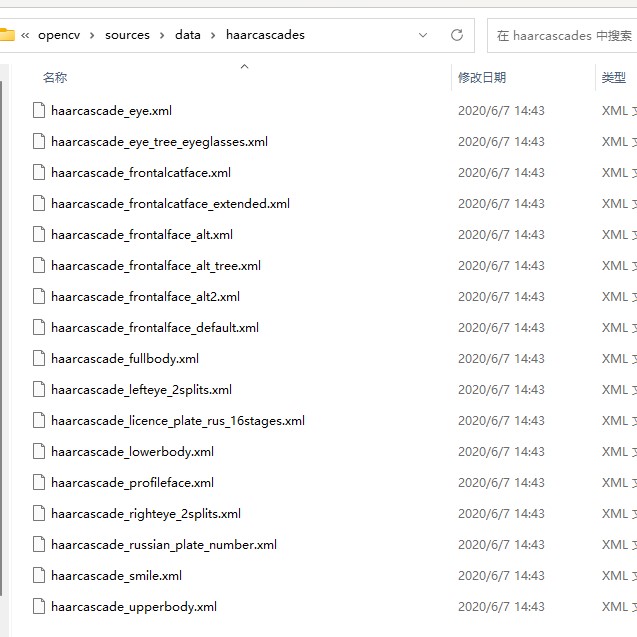637x637 pixels.
Task: Click file icon of haarcascade_lefteye_2splits.xml
Action: [39, 389]
